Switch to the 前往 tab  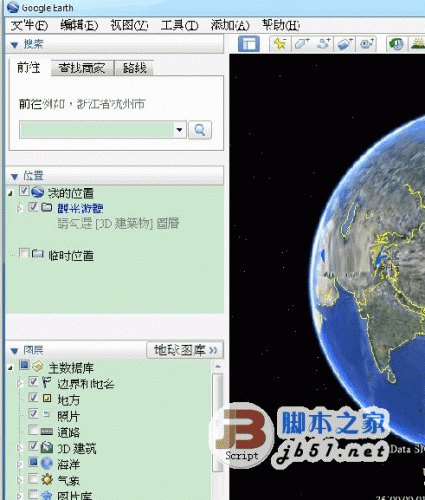click(x=29, y=68)
